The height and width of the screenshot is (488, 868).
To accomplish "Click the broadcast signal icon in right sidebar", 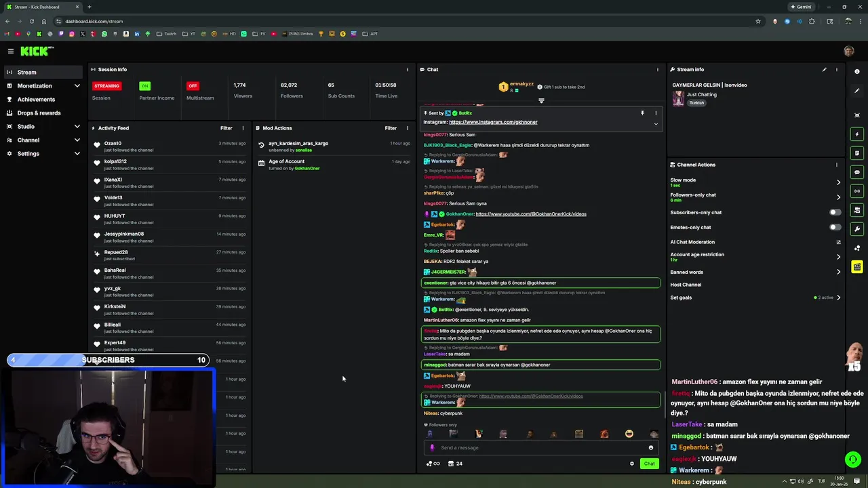I will [857, 191].
